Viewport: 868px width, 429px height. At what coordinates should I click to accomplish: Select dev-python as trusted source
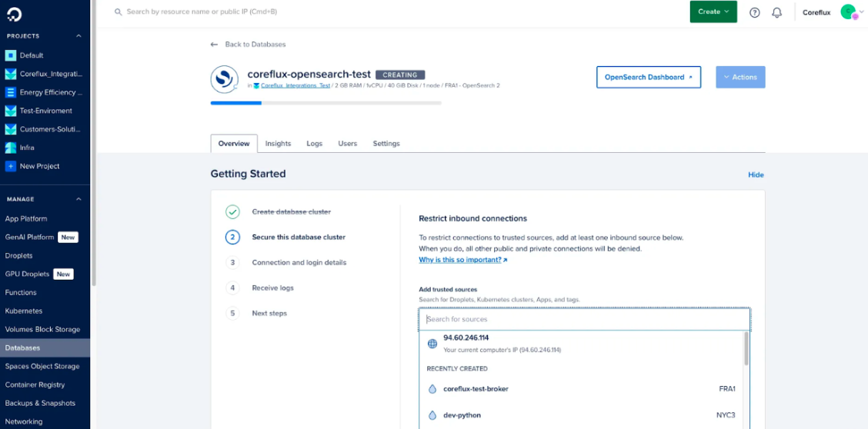[581, 415]
